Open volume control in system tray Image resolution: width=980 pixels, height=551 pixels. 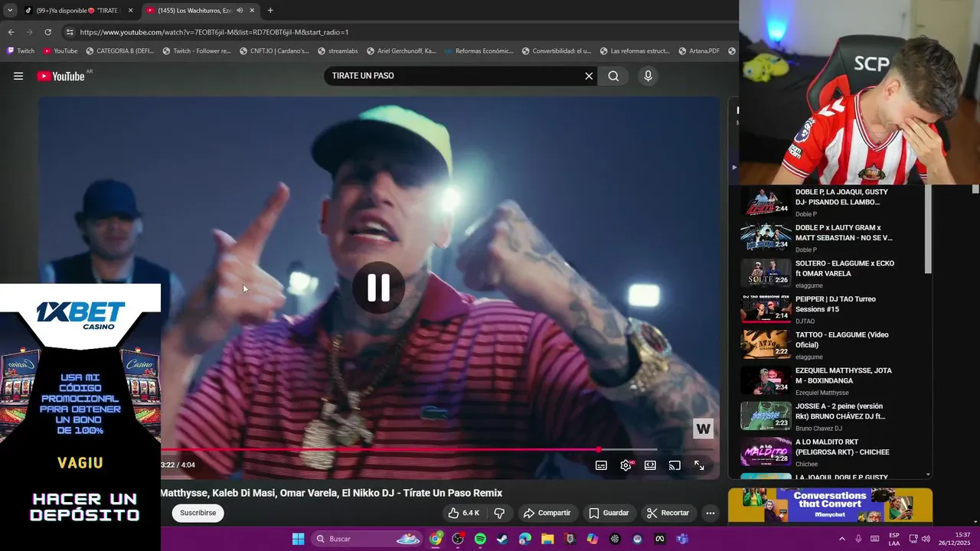(x=926, y=539)
